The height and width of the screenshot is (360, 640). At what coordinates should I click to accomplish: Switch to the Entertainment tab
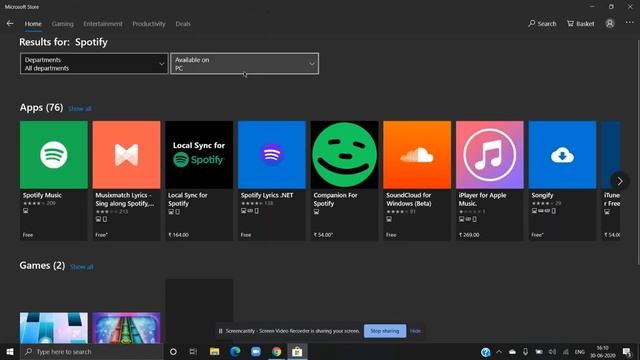(x=103, y=24)
